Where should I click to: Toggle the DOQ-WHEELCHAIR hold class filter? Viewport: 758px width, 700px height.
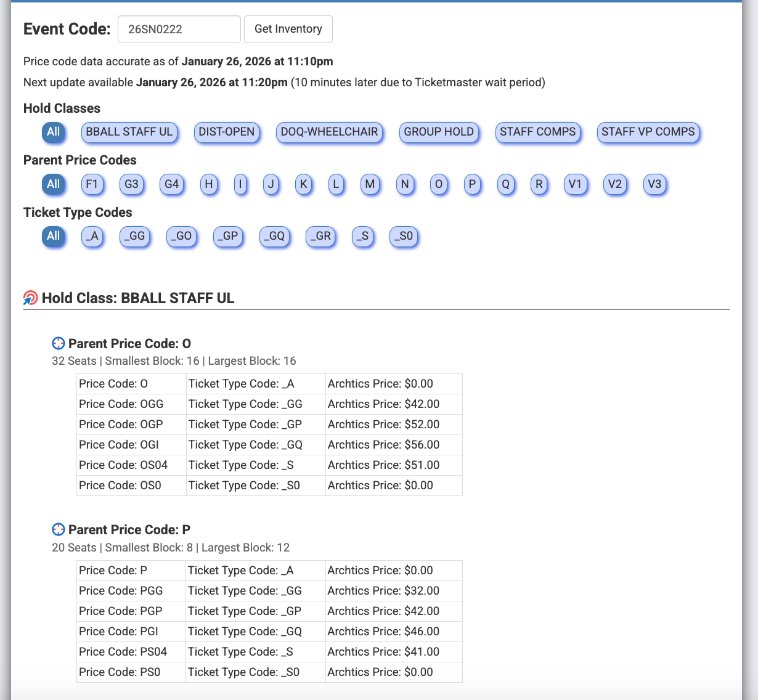(329, 132)
